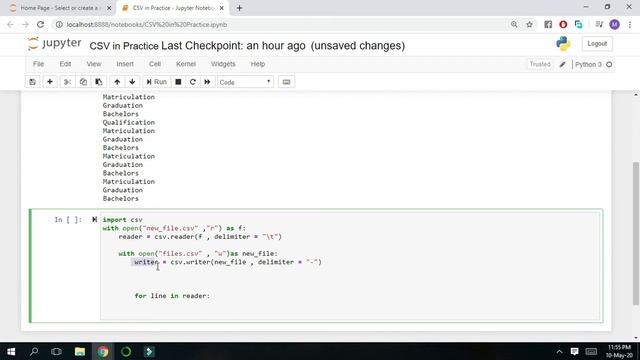Open the File menu
The height and width of the screenshot is (360, 640).
coord(38,64)
